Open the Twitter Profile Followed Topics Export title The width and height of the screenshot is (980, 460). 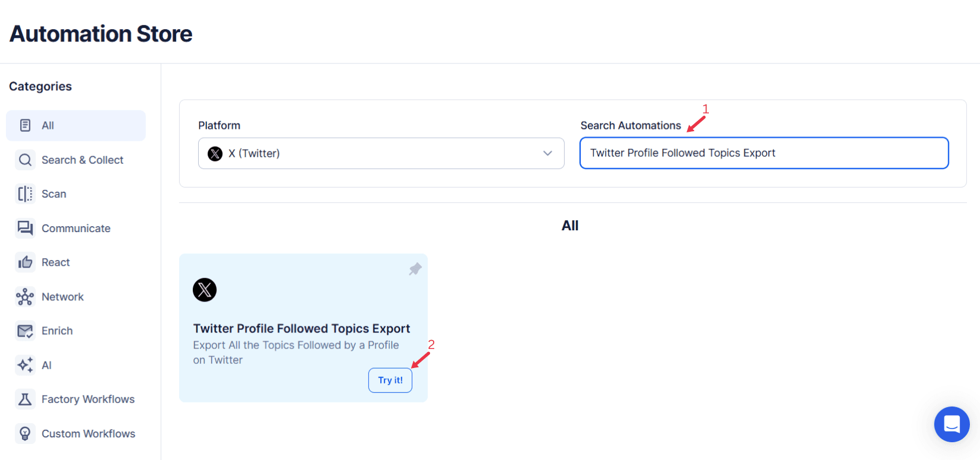click(301, 328)
